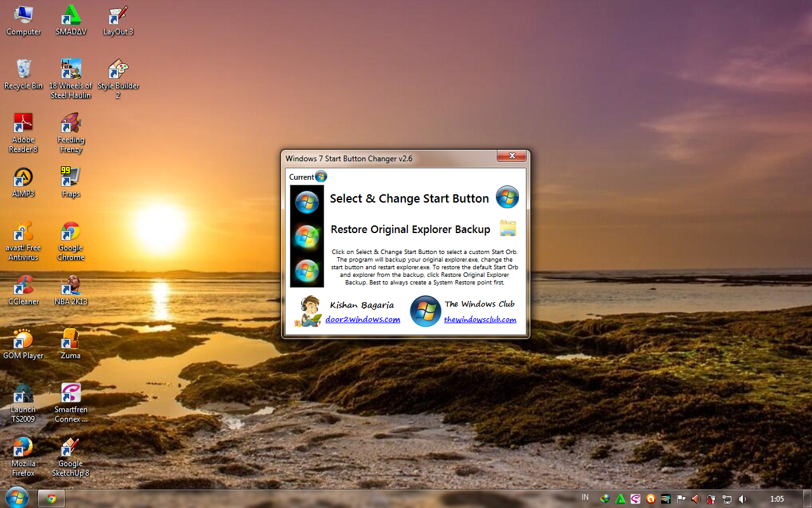
Task: Expand hidden icons in the system tray
Action: tap(595, 499)
